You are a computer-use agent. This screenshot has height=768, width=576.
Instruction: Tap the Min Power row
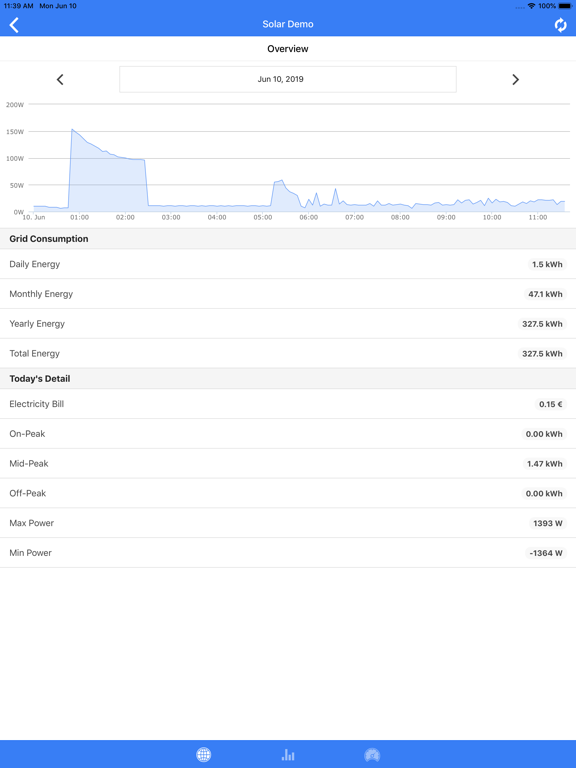(x=288, y=553)
